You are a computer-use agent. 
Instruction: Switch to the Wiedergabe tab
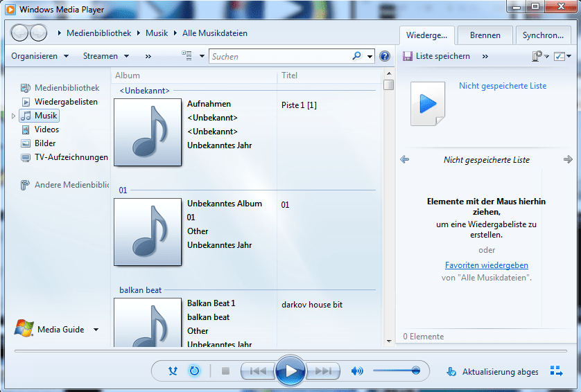pos(427,35)
